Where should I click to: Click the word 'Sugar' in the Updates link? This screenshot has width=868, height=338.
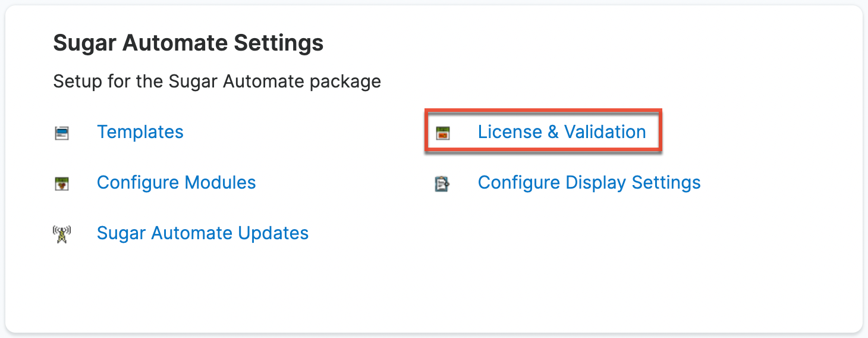click(x=121, y=233)
